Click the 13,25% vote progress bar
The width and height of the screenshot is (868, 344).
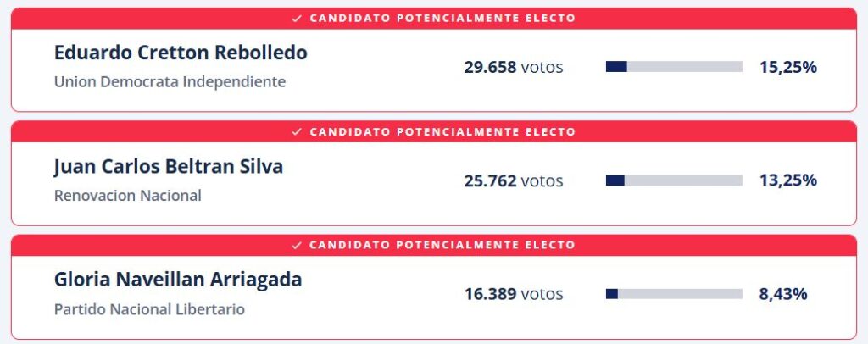pos(674,180)
